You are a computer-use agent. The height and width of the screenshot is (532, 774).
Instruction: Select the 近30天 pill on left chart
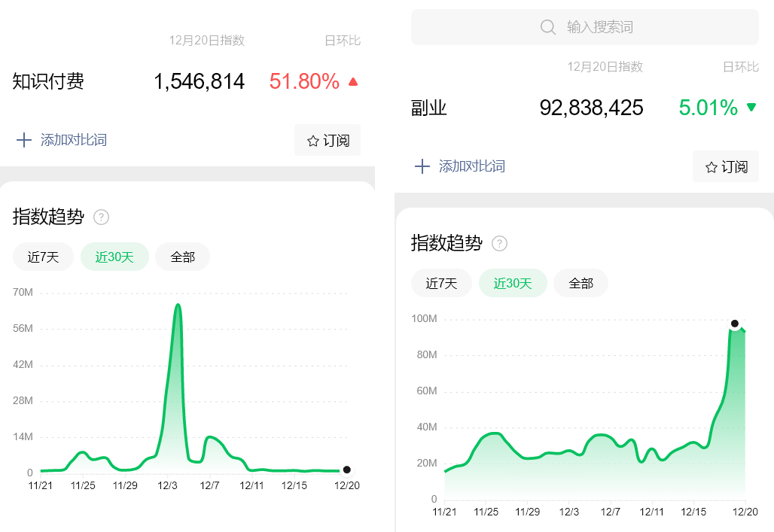click(x=114, y=257)
